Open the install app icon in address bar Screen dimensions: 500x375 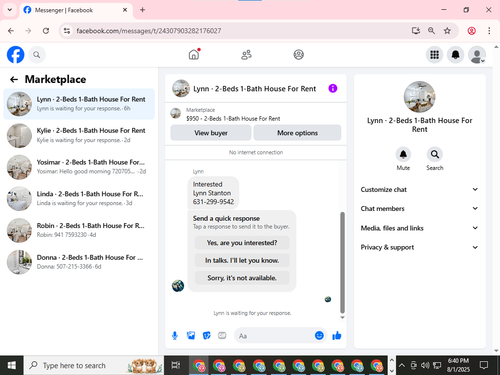tap(416, 31)
